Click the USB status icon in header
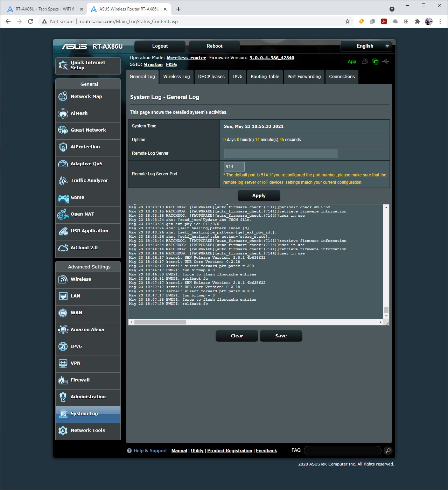The height and width of the screenshot is (490, 448). pyautogui.click(x=386, y=62)
